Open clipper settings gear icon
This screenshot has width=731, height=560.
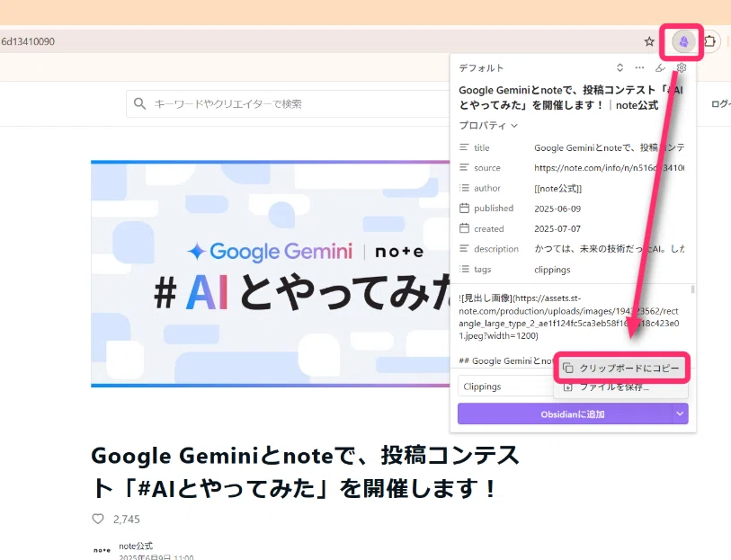682,68
